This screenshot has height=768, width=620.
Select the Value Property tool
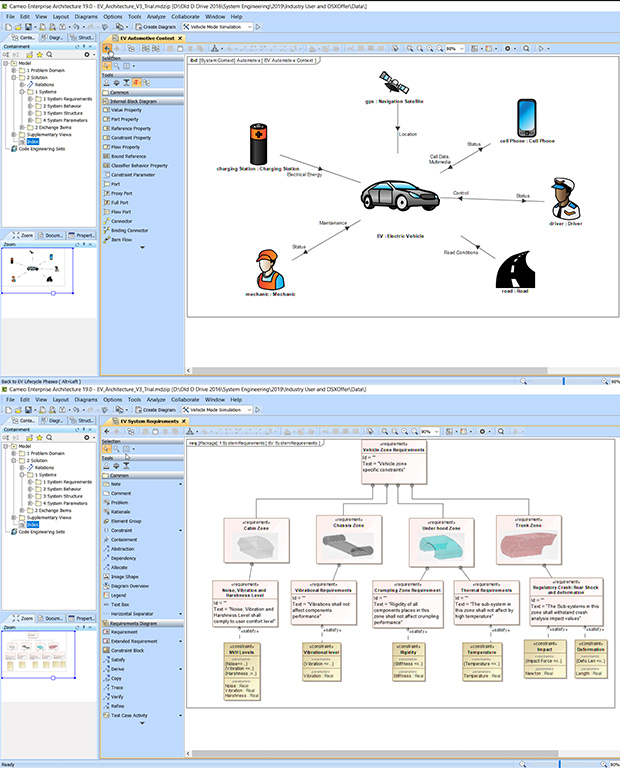pyautogui.click(x=125, y=110)
